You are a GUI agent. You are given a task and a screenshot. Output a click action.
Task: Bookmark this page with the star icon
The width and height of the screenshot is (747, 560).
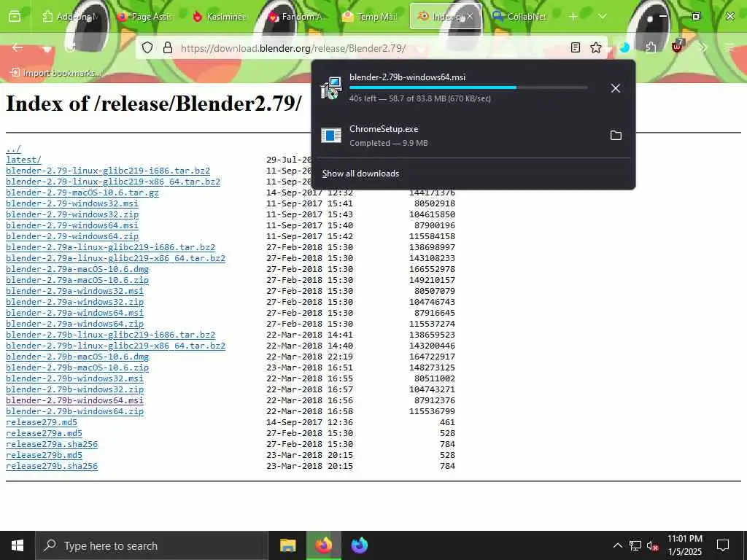[595, 47]
